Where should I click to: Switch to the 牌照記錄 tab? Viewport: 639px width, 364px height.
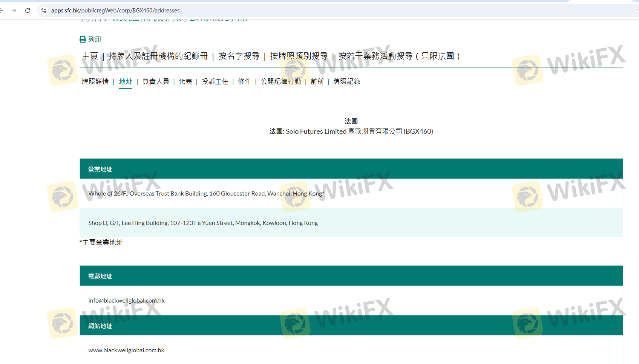346,81
